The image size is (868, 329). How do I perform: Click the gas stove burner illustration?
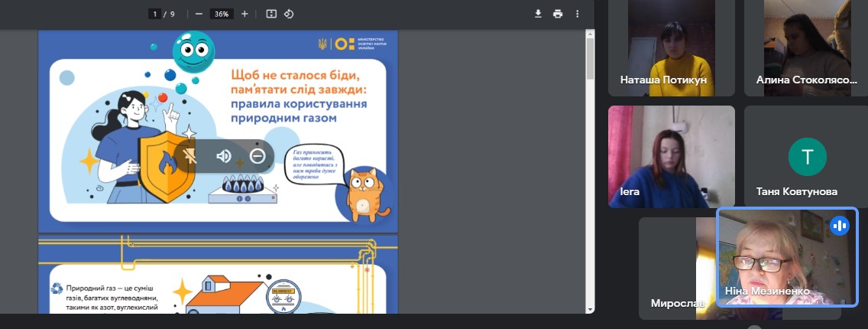(x=243, y=189)
